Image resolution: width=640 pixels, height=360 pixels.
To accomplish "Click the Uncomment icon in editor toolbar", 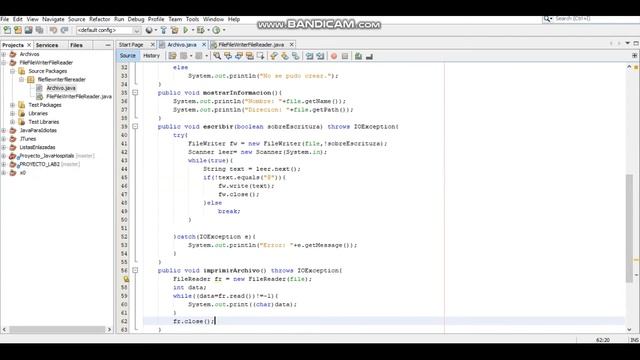I will coord(369,56).
